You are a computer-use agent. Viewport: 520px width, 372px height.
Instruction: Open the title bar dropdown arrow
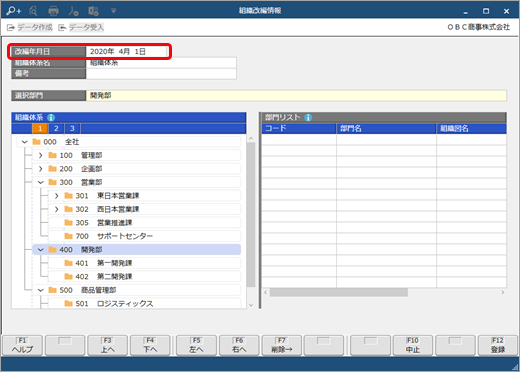point(113,11)
